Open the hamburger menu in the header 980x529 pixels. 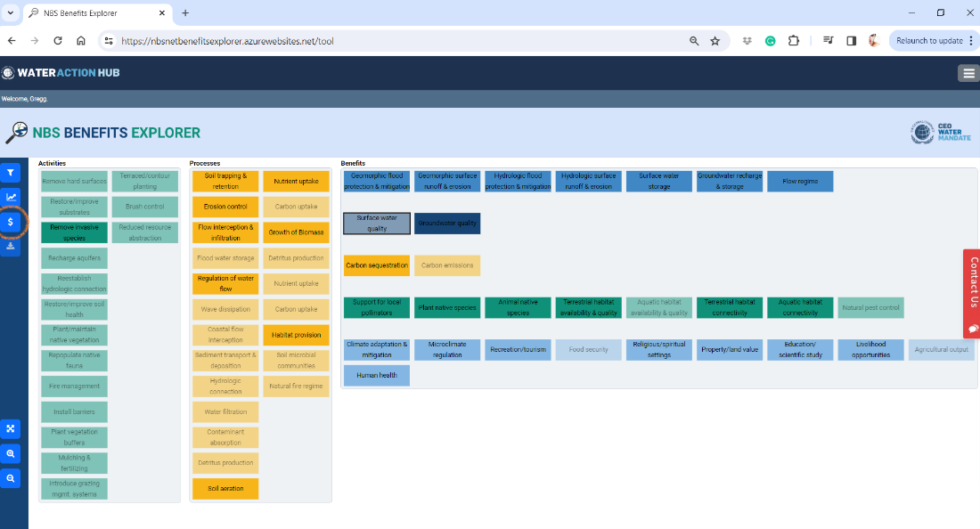(x=968, y=73)
